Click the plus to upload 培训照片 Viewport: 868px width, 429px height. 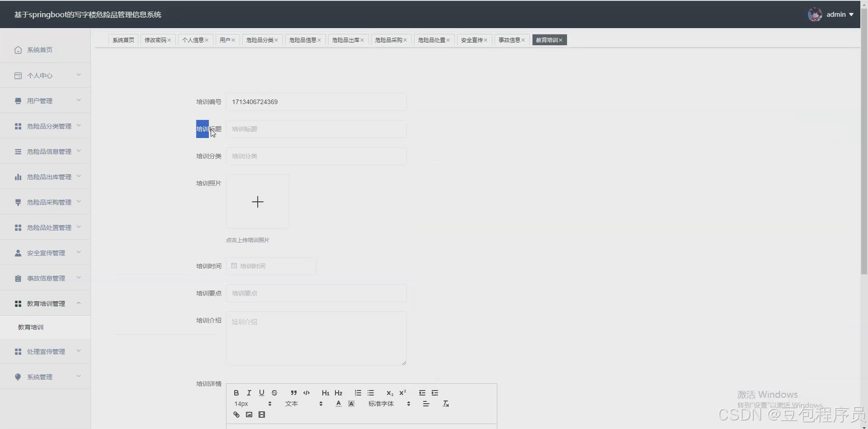coord(258,202)
